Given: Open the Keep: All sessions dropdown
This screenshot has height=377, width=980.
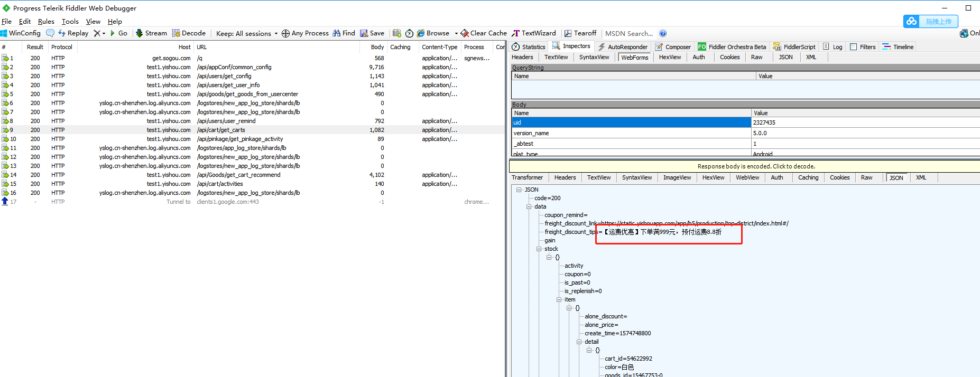Looking at the screenshot, I should point(247,33).
